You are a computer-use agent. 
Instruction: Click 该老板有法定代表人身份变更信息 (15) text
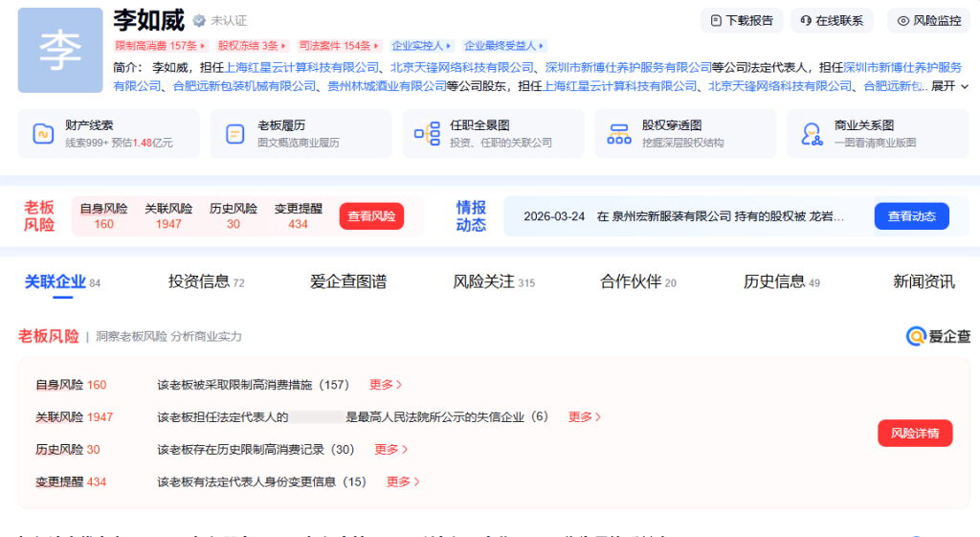pos(261,482)
